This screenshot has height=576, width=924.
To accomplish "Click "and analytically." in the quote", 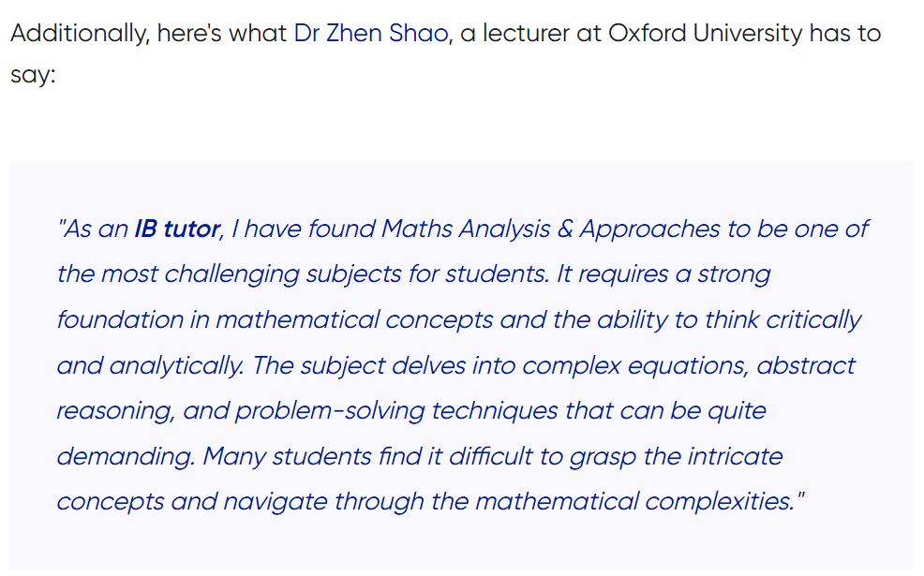I will [150, 365].
